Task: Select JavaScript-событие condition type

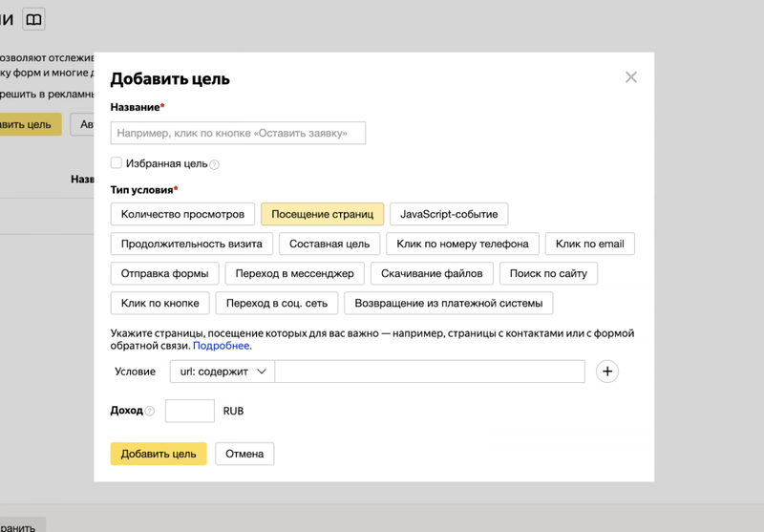Action: pos(449,214)
